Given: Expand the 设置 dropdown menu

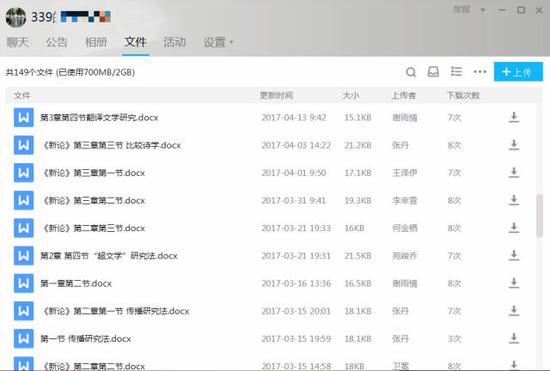Looking at the screenshot, I should (x=218, y=42).
